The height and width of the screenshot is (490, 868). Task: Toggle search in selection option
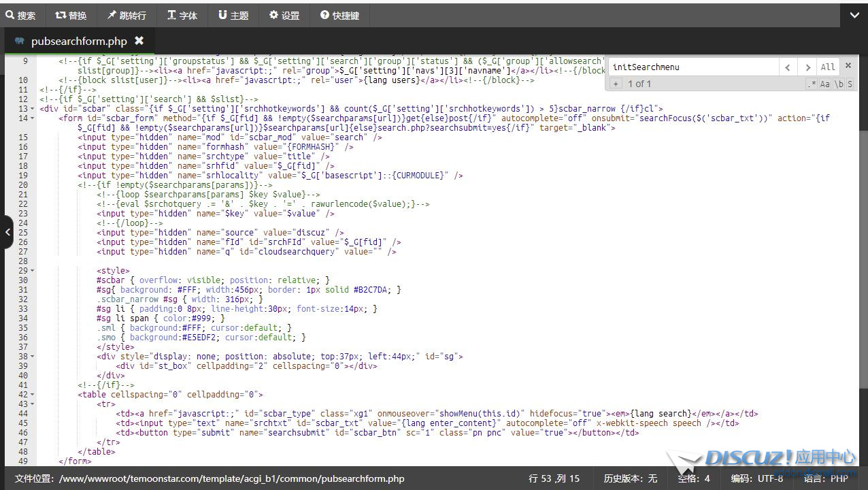pyautogui.click(x=850, y=84)
